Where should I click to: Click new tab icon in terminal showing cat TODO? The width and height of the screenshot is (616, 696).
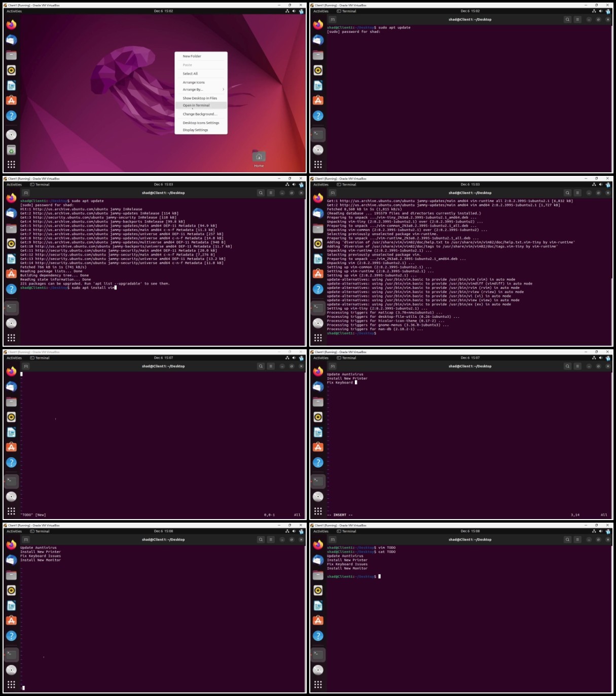[333, 539]
